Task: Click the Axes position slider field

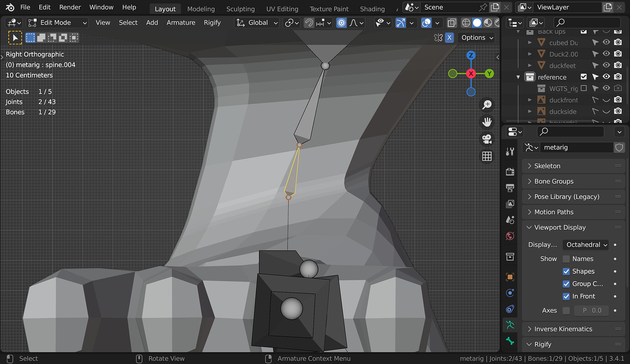Action: click(x=592, y=311)
